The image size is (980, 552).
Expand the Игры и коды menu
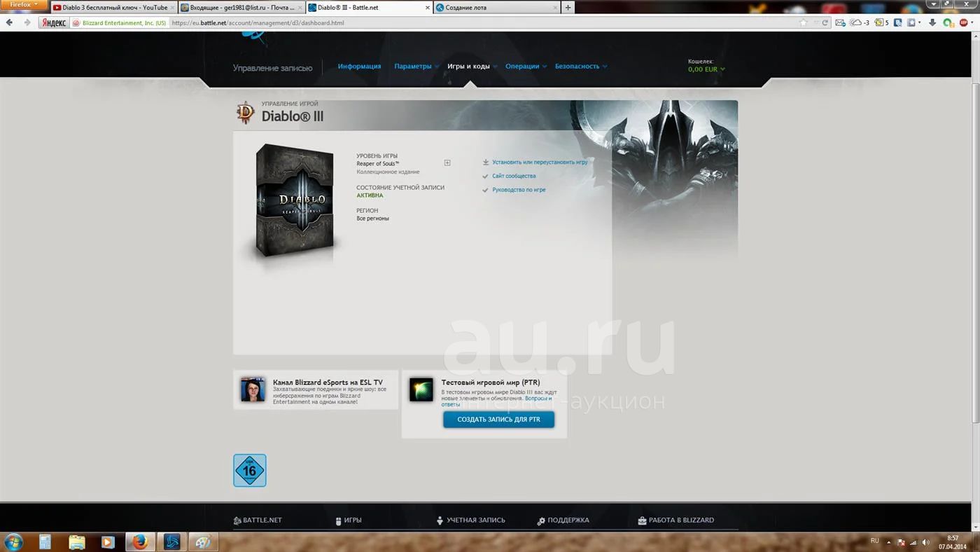[472, 67]
